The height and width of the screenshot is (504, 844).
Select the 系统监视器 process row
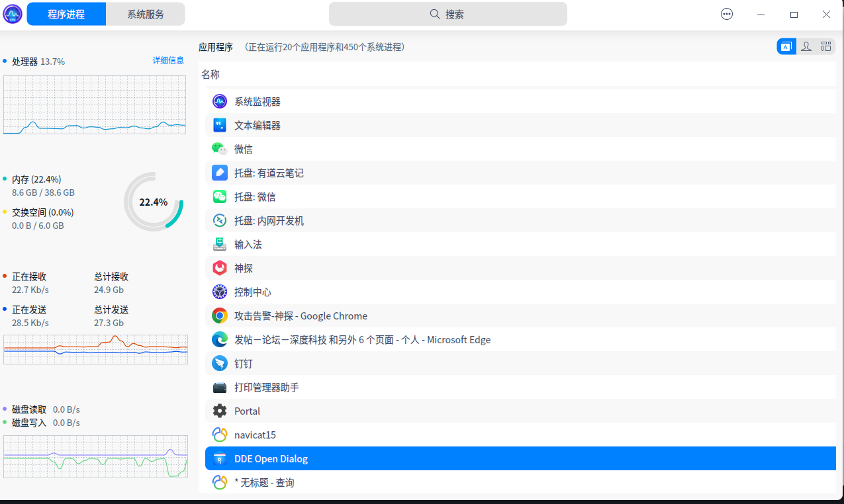[520, 101]
